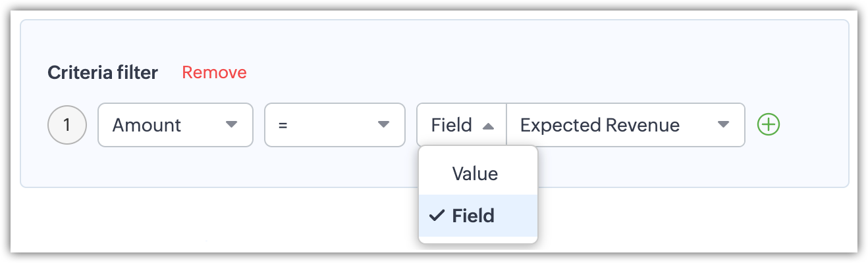
Task: Click the Expected Revenue text
Action: click(x=600, y=125)
